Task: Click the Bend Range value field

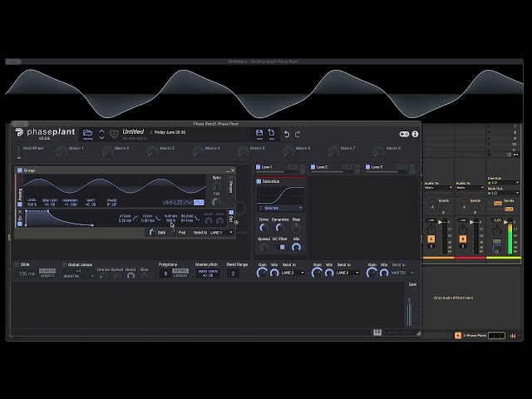Action: 233,273
